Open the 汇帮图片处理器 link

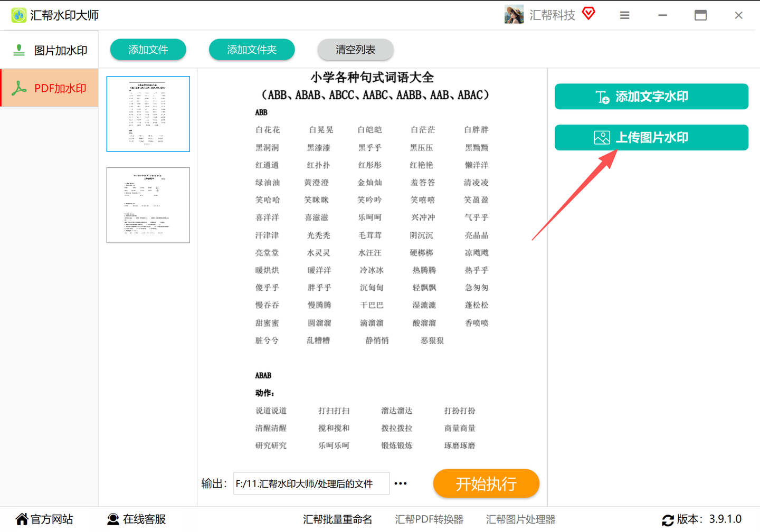520,519
